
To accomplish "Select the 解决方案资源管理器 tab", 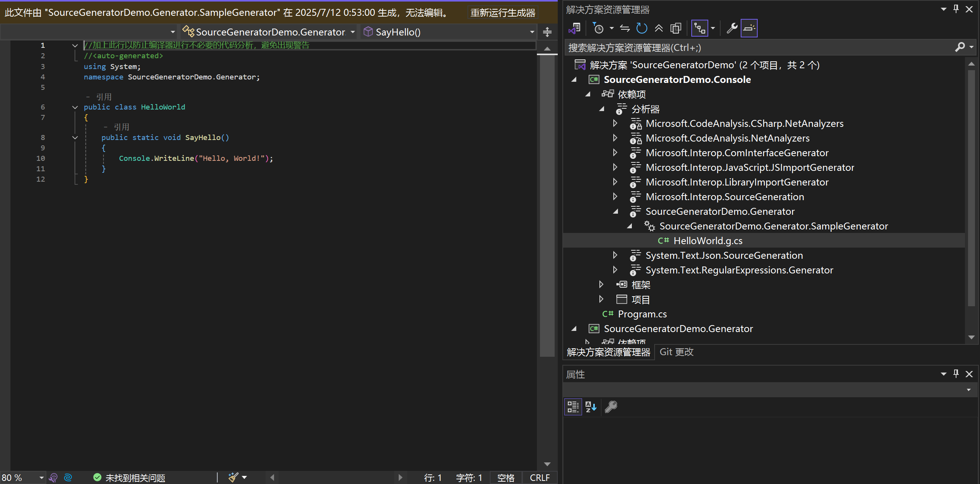I will [608, 352].
